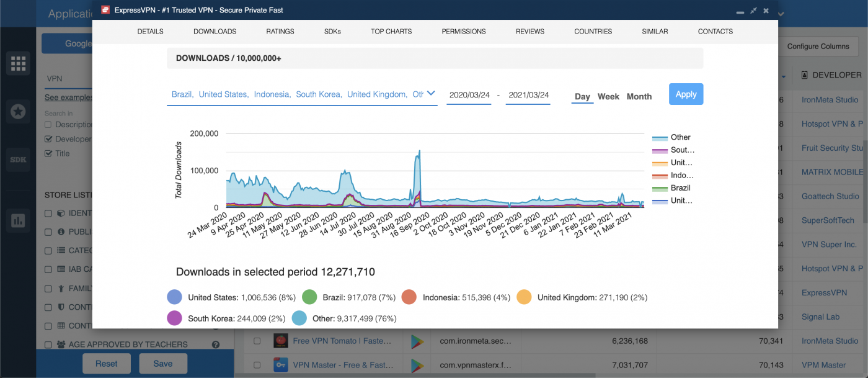Open Configure Columns
Screen dimensions: 868x378
point(818,47)
